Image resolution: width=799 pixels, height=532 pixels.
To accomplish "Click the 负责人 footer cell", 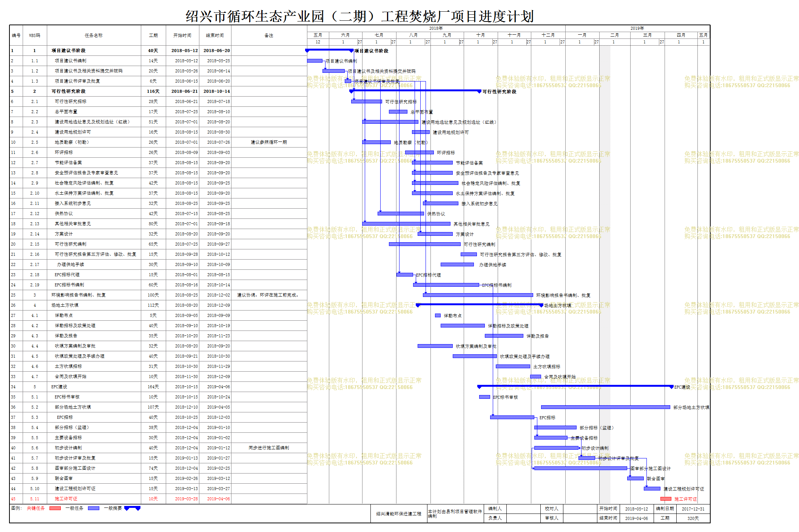I will [x=495, y=518].
